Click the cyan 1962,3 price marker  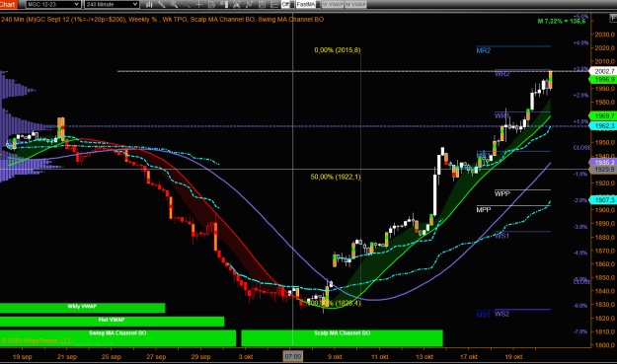(603, 126)
